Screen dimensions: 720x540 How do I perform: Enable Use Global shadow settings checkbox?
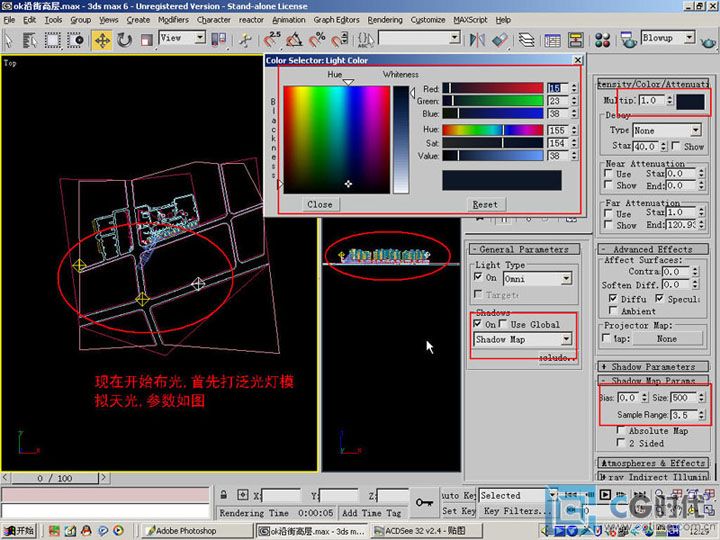click(x=503, y=324)
